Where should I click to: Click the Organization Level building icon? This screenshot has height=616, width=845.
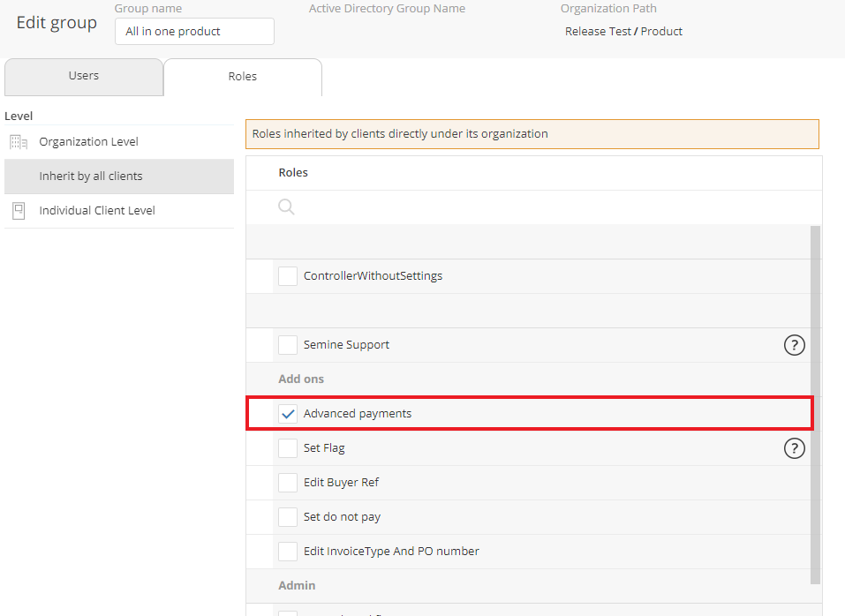click(19, 142)
